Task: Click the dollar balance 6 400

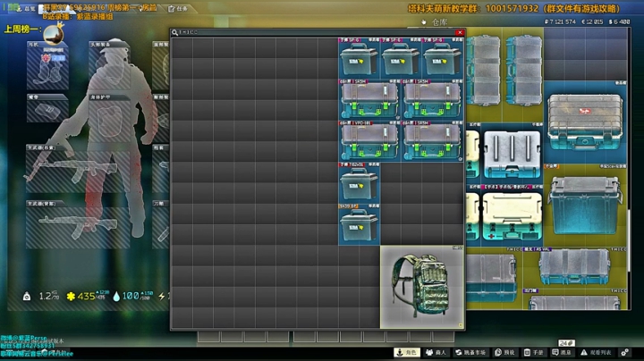Action: 619,21
